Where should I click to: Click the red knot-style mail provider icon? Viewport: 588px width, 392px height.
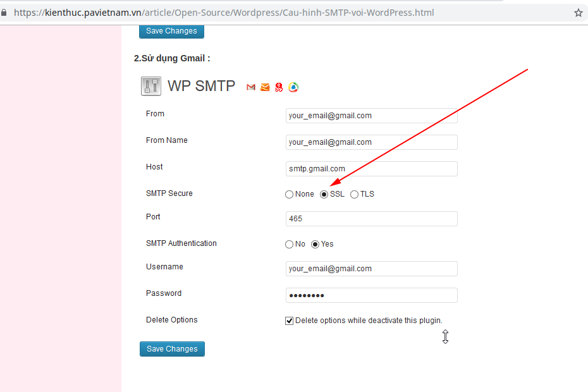pos(279,87)
